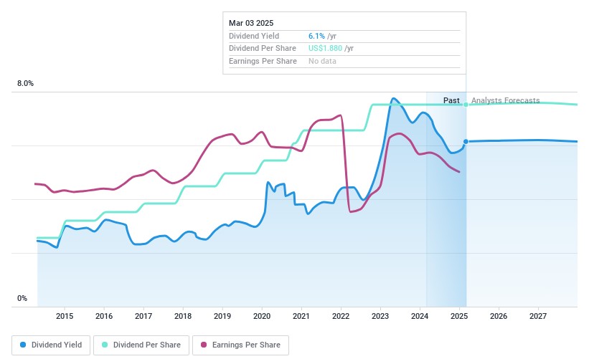589x364 pixels.
Task: Toggle the Earnings Per Share legend button
Action: point(240,345)
